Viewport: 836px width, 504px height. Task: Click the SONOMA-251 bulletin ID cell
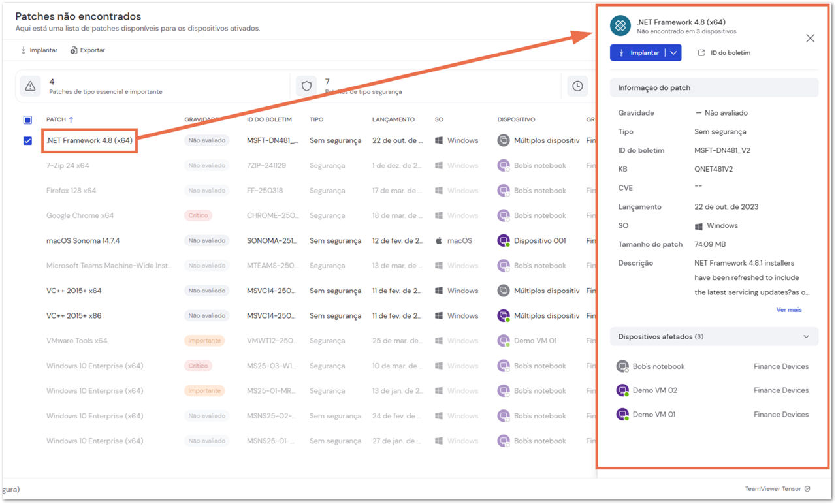pos(272,240)
